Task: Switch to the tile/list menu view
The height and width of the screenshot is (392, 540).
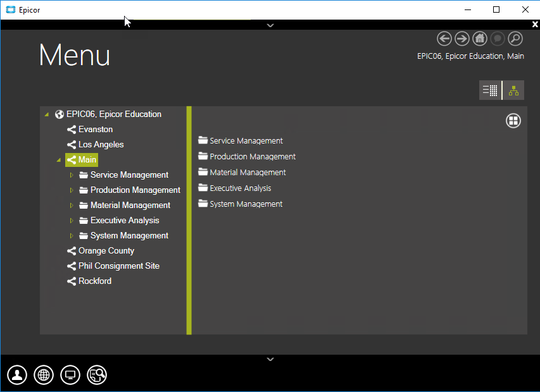Action: tap(490, 90)
